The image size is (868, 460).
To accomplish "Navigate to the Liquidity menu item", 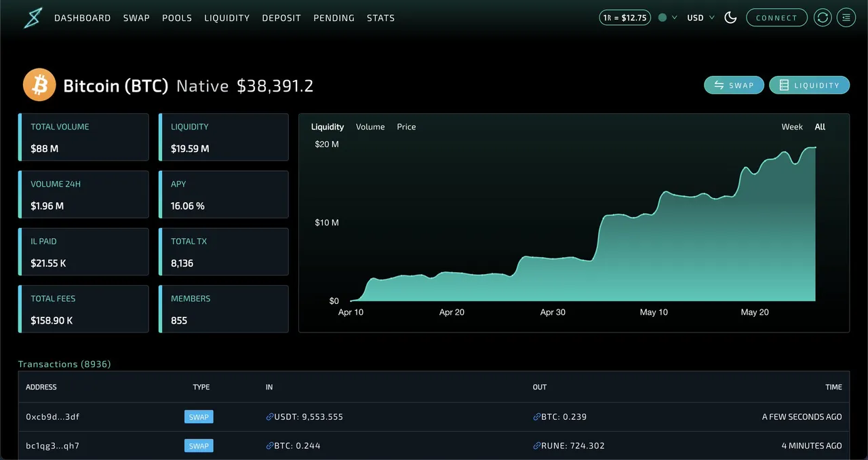I will point(226,18).
